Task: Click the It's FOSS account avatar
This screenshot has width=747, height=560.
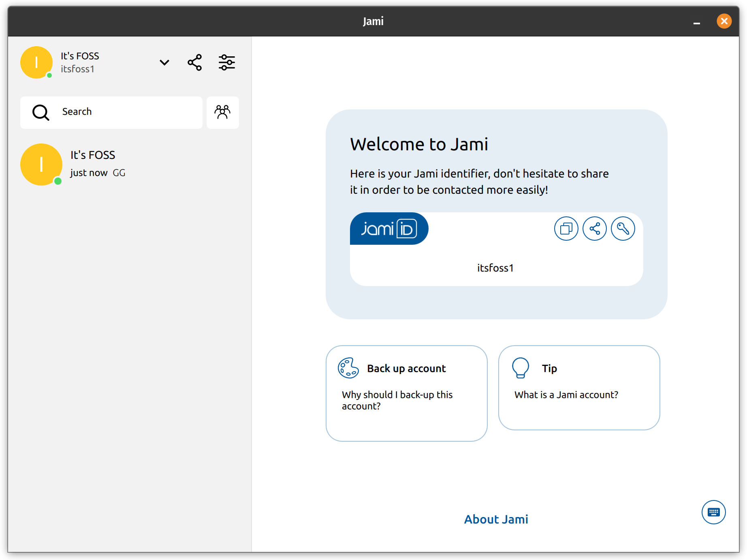Action: 37,62
